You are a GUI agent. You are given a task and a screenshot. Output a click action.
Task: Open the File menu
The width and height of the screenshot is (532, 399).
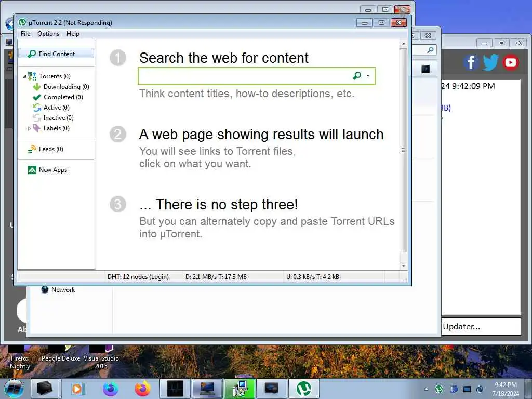point(25,34)
